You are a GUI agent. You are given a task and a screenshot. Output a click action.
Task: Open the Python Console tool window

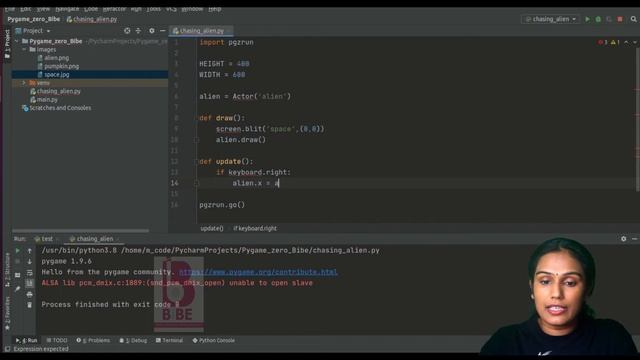(x=213, y=340)
